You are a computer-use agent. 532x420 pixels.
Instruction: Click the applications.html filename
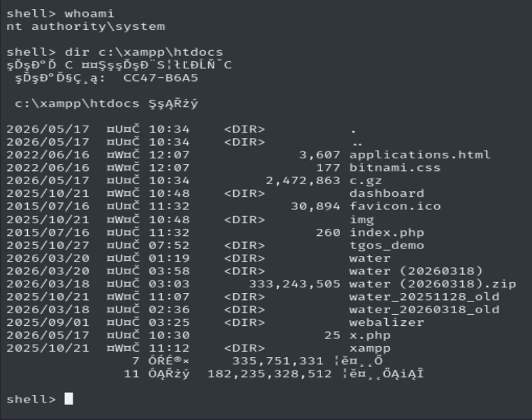pos(420,155)
